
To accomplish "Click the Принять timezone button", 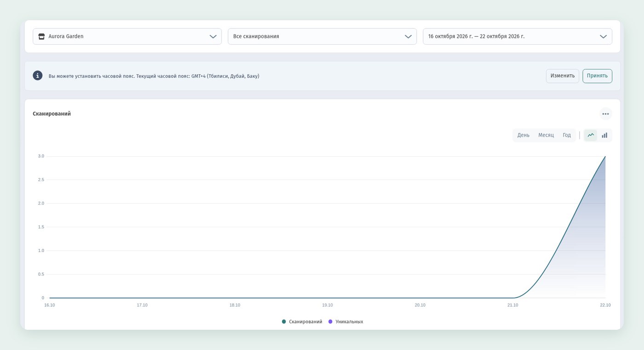I will tap(597, 76).
